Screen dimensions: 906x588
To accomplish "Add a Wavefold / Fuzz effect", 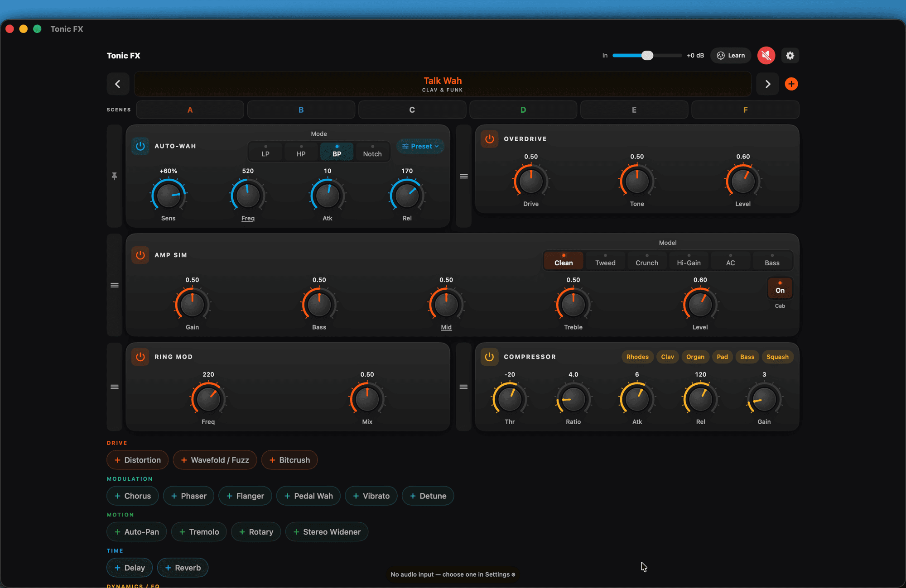I will (215, 460).
